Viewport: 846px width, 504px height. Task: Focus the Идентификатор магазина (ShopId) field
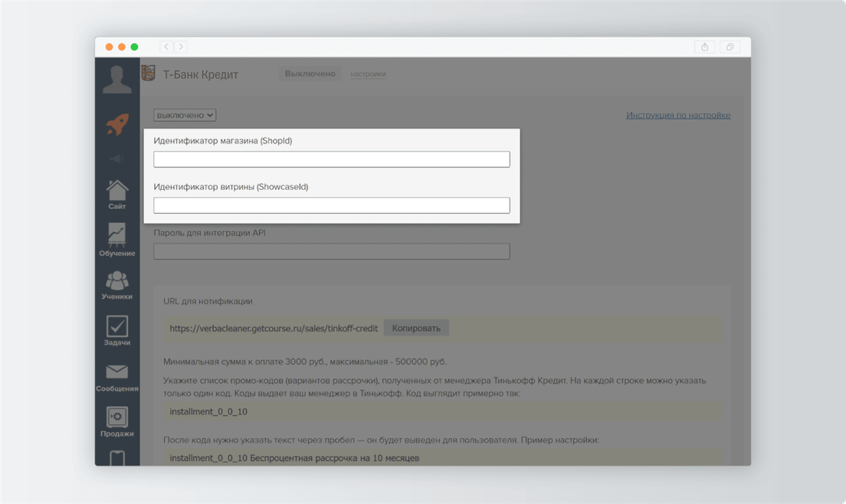click(x=331, y=159)
